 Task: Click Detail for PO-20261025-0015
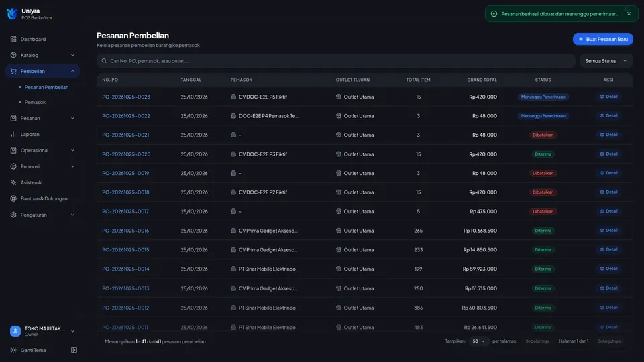click(608, 249)
